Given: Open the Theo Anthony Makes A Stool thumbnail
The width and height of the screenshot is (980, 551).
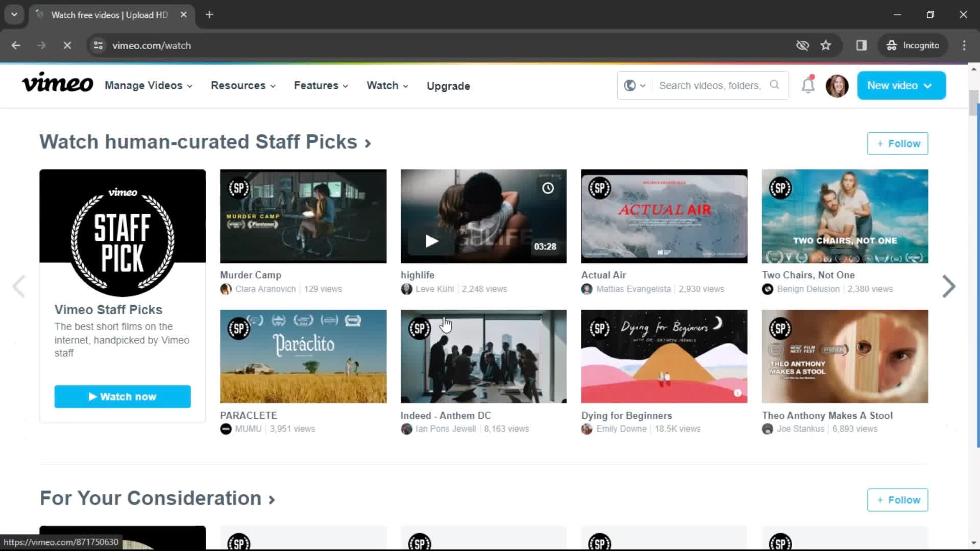Looking at the screenshot, I should click(x=845, y=357).
